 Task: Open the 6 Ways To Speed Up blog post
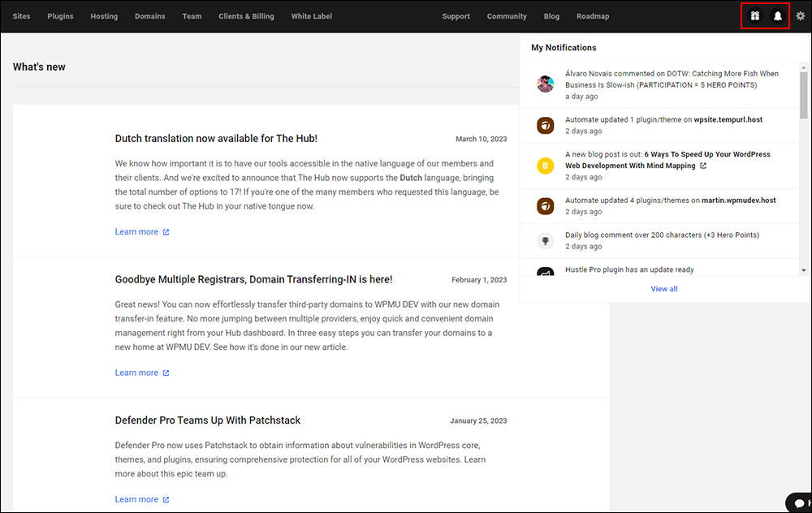click(668, 160)
